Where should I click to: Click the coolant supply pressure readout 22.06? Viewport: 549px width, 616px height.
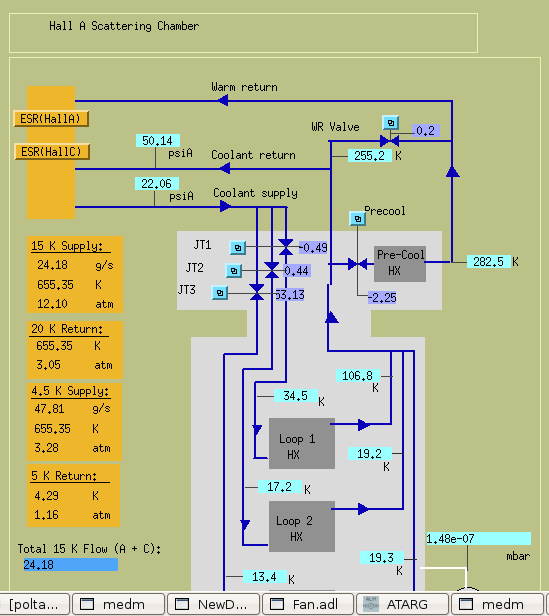(157, 183)
